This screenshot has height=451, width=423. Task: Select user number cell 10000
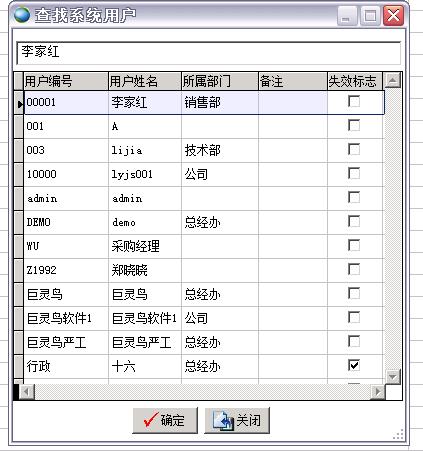click(66, 175)
